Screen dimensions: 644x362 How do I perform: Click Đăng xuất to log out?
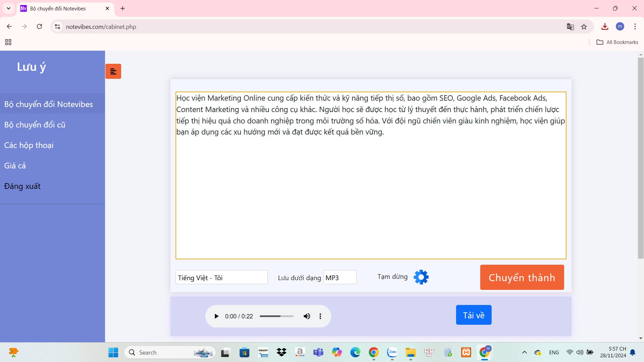52,186
